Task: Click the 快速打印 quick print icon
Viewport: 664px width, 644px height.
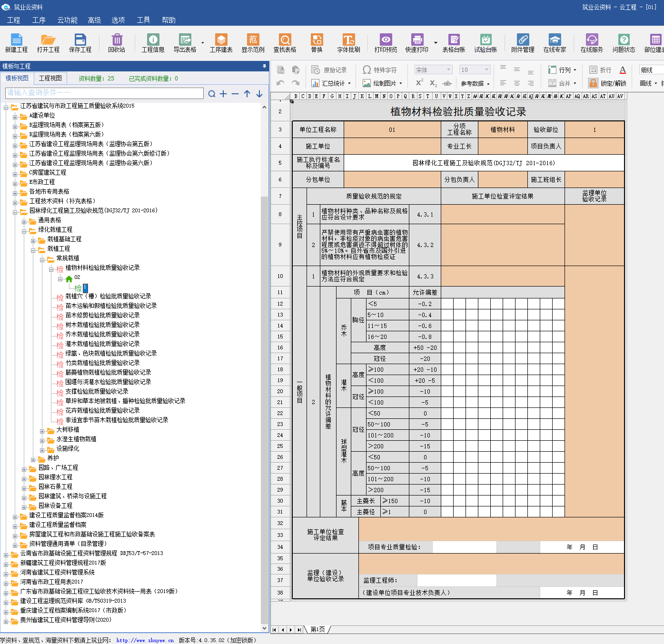Action: tap(417, 43)
